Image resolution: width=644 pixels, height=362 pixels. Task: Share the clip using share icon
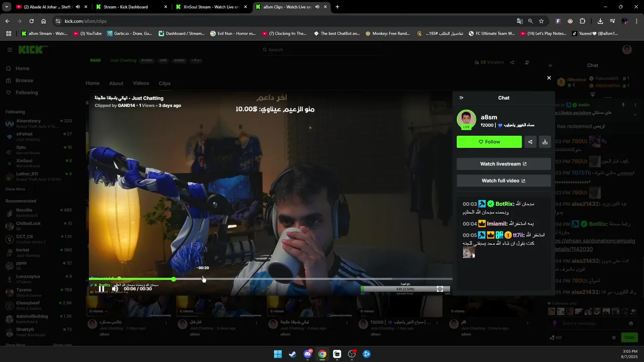(x=530, y=142)
